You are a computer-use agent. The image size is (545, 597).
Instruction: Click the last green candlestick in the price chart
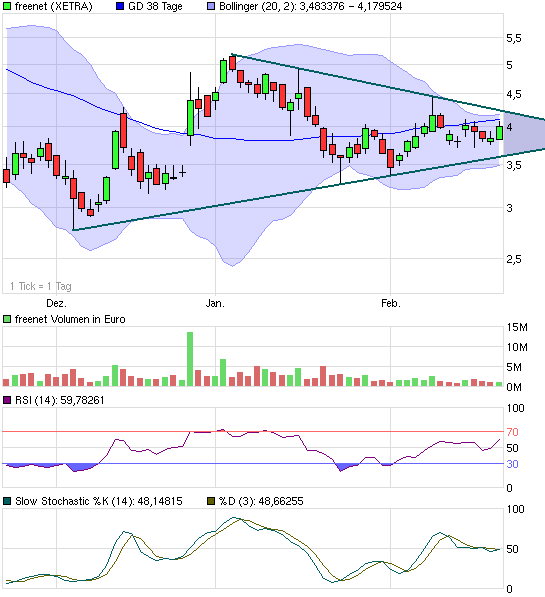coord(499,132)
